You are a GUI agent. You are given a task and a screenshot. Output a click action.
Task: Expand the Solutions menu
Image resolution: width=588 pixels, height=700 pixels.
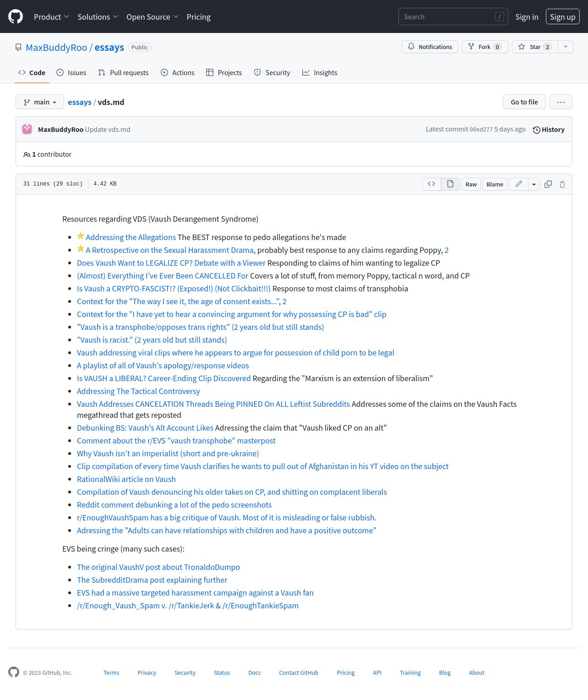click(98, 16)
